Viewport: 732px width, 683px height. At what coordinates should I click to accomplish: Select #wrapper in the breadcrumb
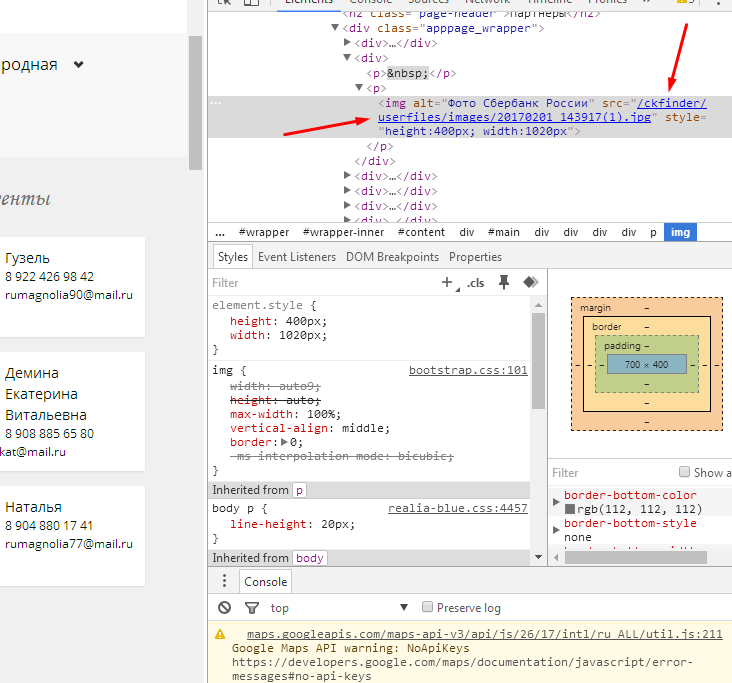(x=264, y=232)
